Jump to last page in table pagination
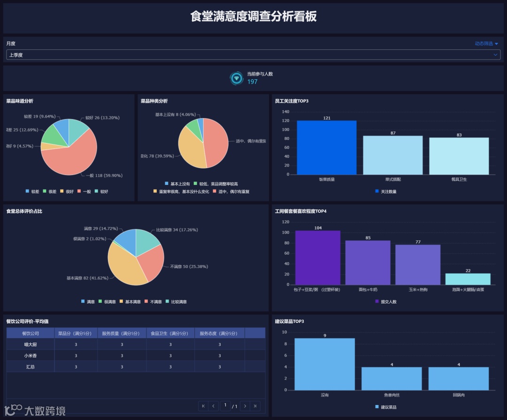 coord(255,406)
